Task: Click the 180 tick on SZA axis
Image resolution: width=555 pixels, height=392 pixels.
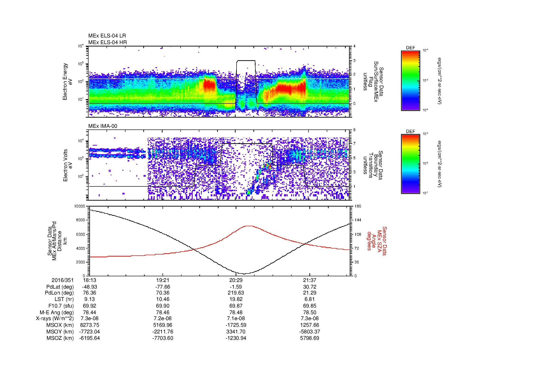Action: (358, 206)
